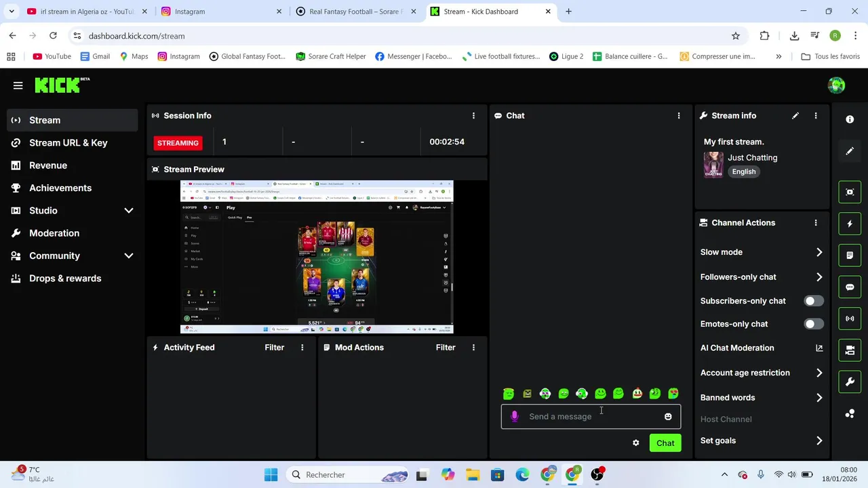Click the Send a message input field
Image resolution: width=868 pixels, height=488 pixels.
[x=591, y=417]
